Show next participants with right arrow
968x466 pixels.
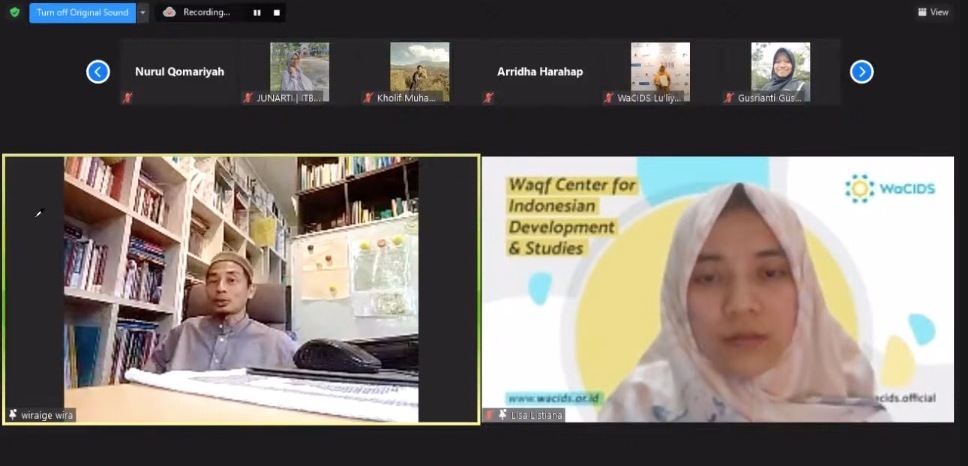click(862, 72)
